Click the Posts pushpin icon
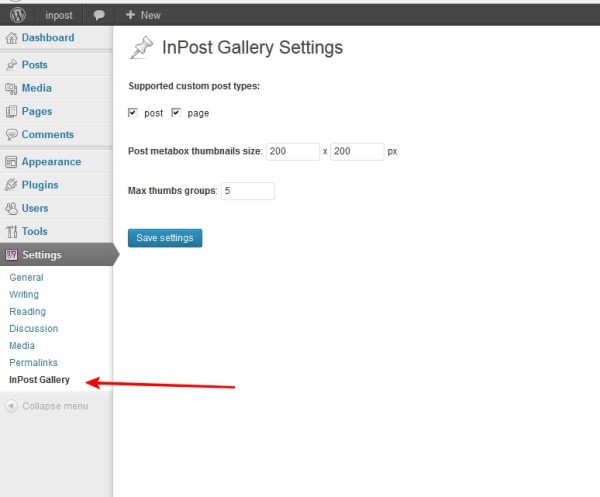 coord(12,65)
